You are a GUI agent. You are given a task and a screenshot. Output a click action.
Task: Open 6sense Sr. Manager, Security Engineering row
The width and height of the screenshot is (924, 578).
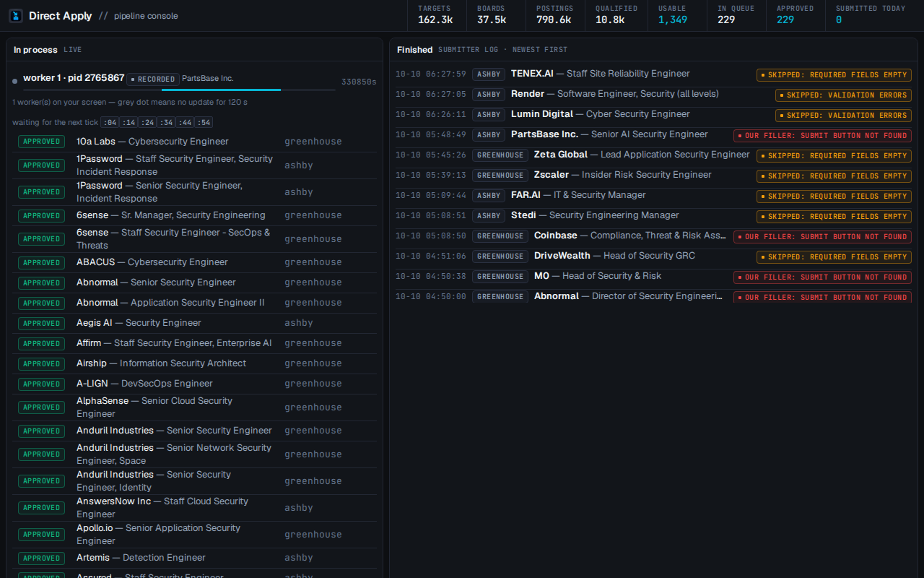pos(195,215)
